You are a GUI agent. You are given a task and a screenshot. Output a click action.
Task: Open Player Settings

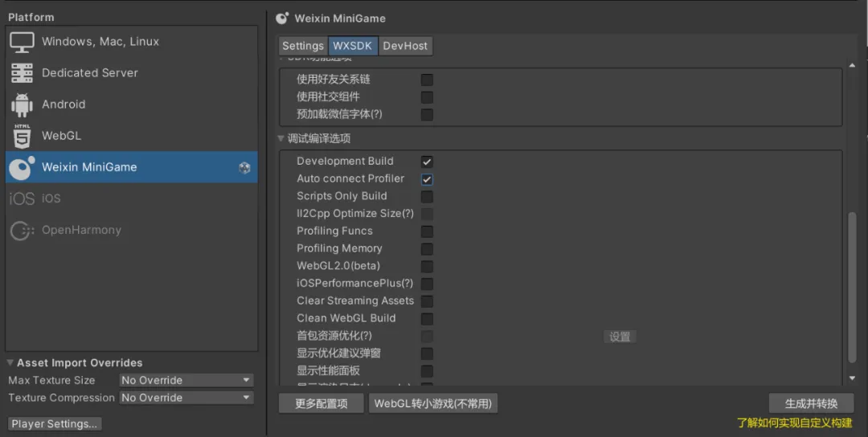point(55,423)
